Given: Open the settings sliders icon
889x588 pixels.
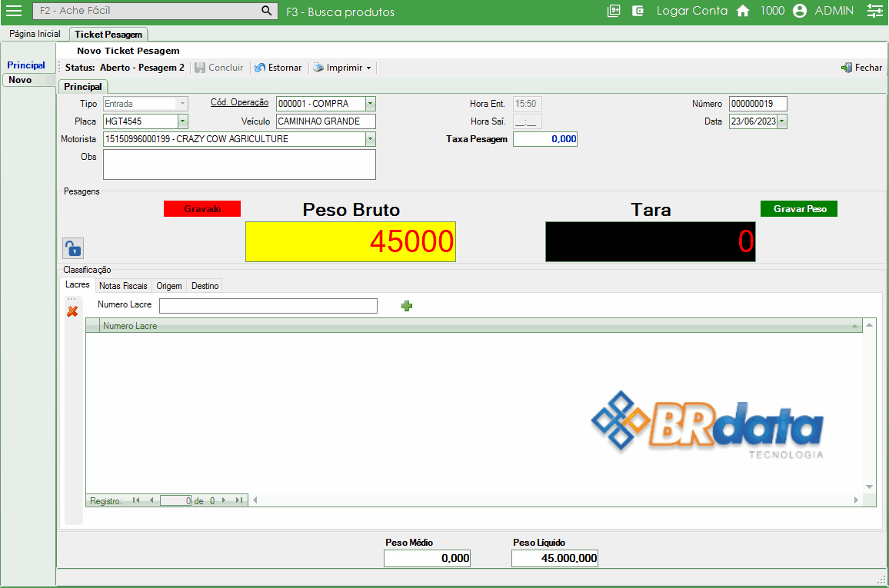Looking at the screenshot, I should pos(874,11).
